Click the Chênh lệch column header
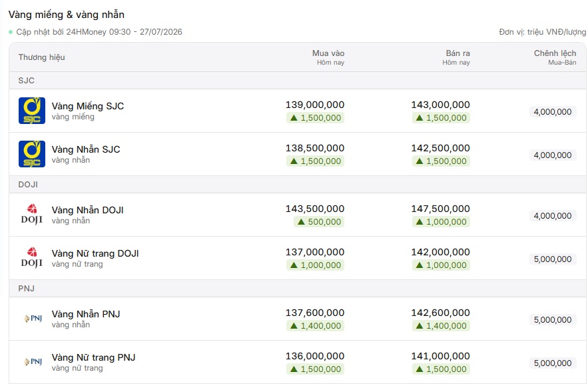The width and height of the screenshot is (588, 384). click(x=555, y=57)
